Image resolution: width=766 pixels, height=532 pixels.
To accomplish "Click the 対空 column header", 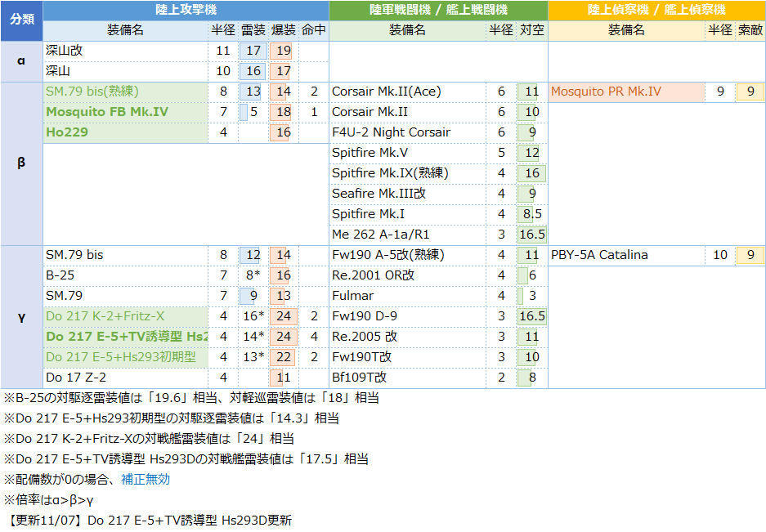I will (532, 30).
